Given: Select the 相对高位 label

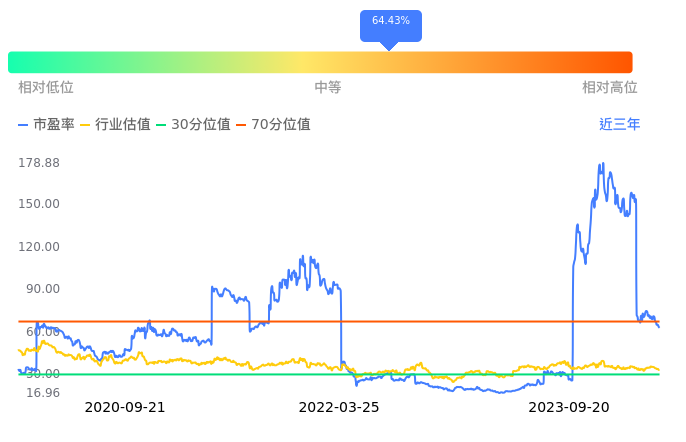Looking at the screenshot, I should [610, 88].
